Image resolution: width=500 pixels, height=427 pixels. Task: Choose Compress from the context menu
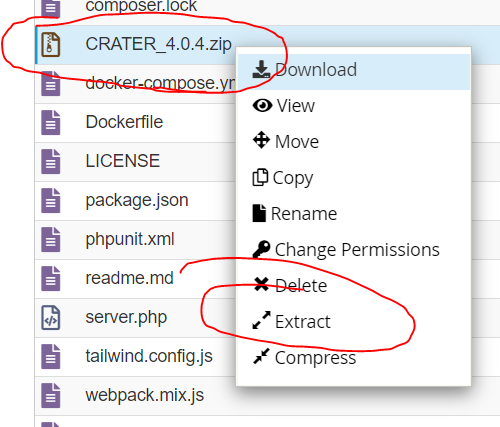pyautogui.click(x=353, y=357)
